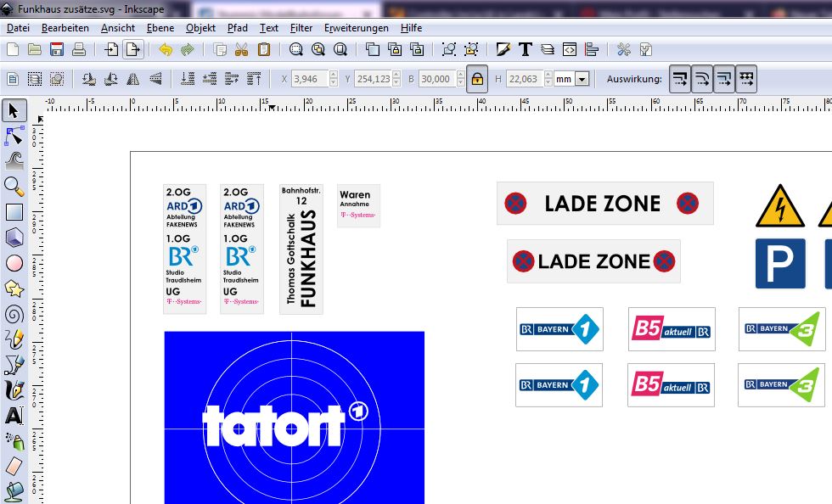Screen dimensions: 832x504
Task: Undo the last action
Action: click(166, 50)
